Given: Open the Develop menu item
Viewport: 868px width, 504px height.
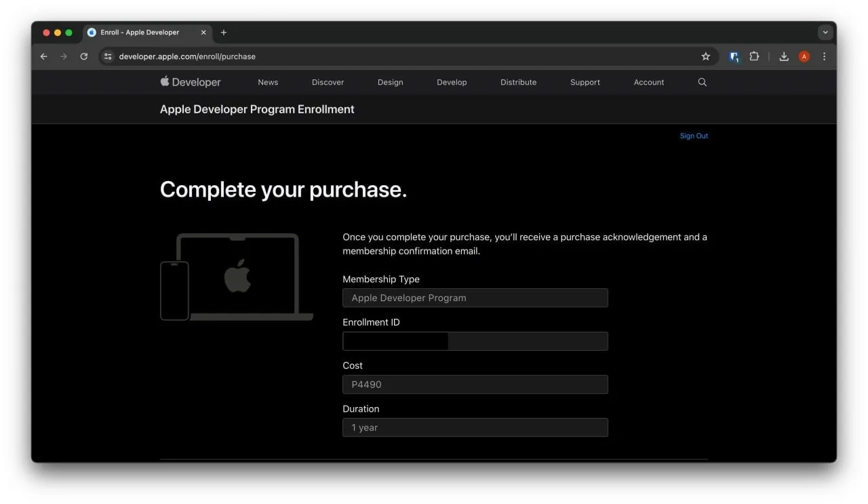Looking at the screenshot, I should 452,82.
